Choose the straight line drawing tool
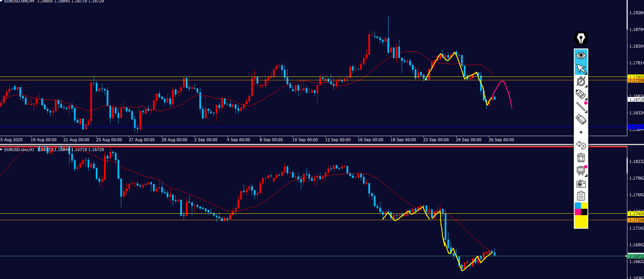This screenshot has height=279, width=644. [581, 107]
